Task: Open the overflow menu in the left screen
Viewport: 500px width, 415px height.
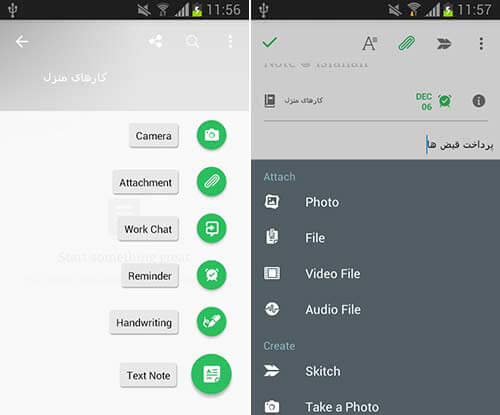Action: click(x=230, y=42)
